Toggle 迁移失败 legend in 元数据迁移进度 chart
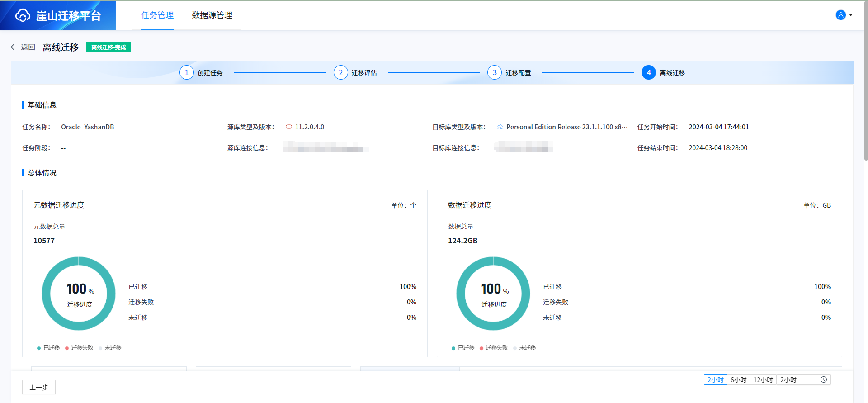 [x=79, y=348]
